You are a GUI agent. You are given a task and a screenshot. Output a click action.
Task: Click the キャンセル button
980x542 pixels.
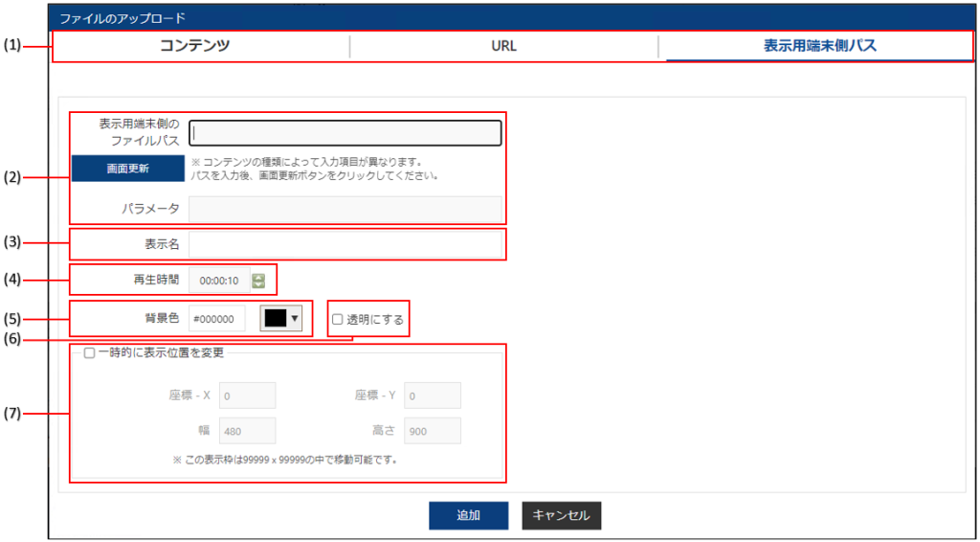point(561,516)
